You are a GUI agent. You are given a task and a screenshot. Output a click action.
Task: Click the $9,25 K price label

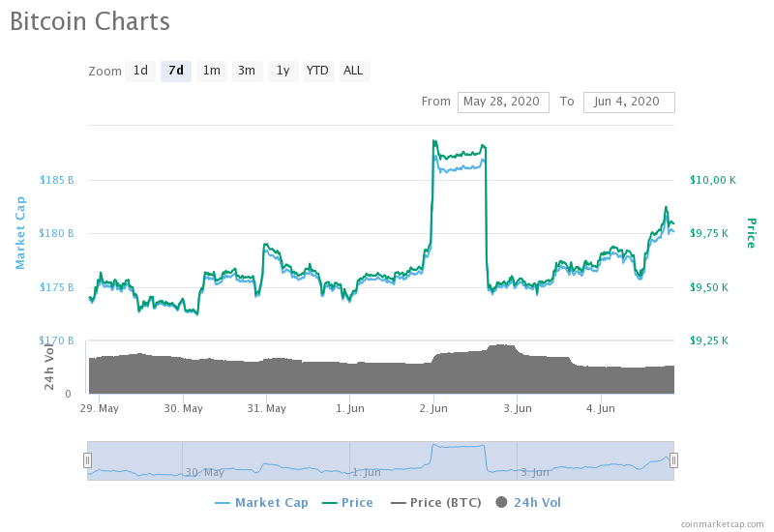click(709, 340)
